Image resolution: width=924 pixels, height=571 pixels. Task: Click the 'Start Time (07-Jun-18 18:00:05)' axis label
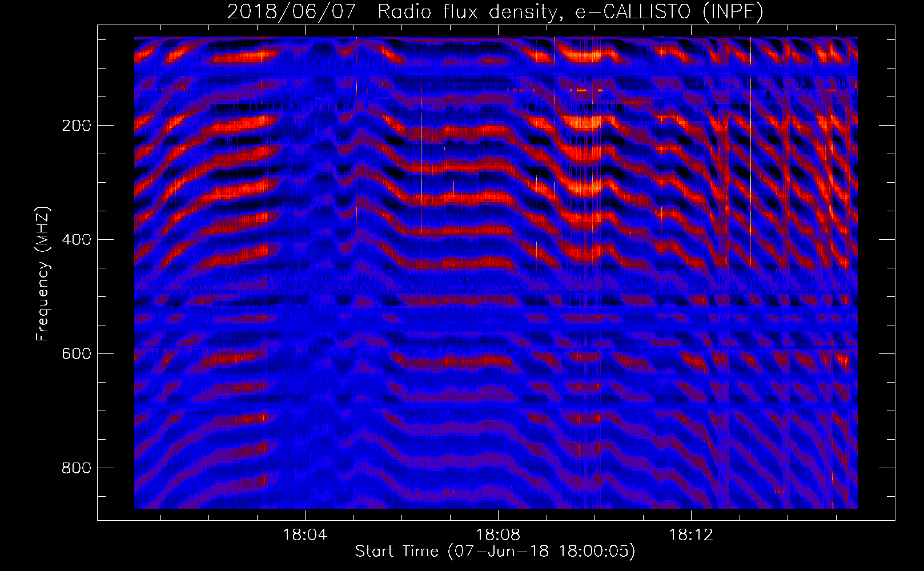495,552
